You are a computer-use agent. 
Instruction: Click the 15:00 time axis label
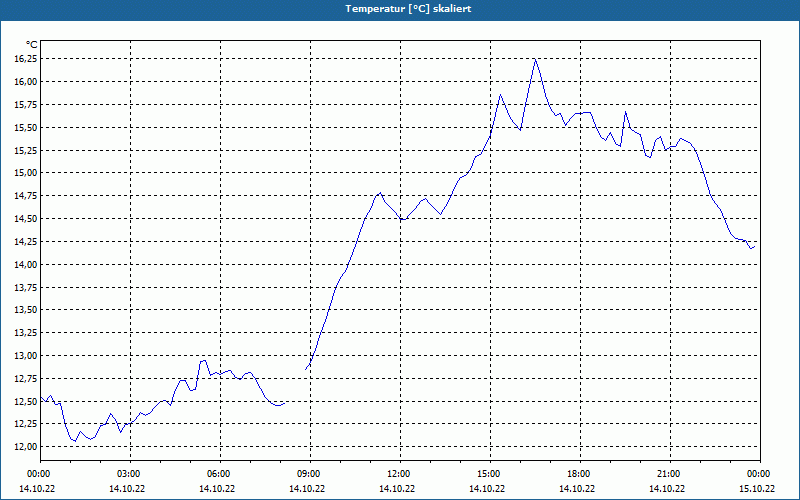click(x=490, y=474)
